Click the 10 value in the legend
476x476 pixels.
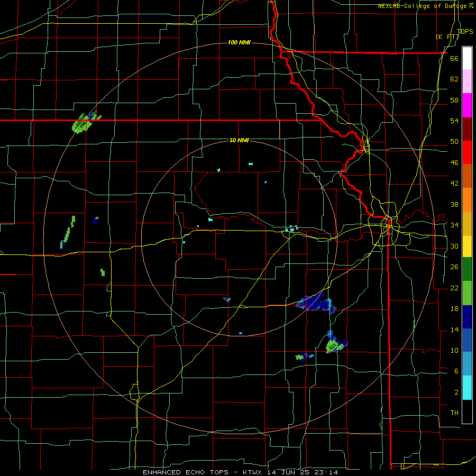click(454, 350)
